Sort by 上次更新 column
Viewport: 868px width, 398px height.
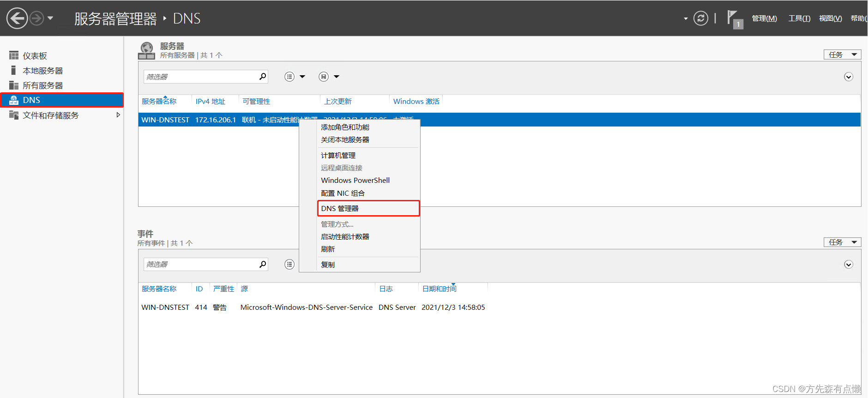338,101
